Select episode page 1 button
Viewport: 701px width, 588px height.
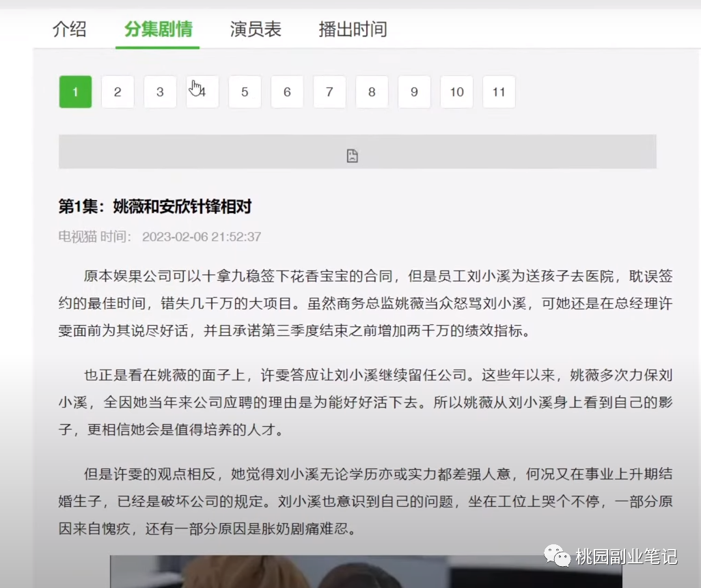75,92
